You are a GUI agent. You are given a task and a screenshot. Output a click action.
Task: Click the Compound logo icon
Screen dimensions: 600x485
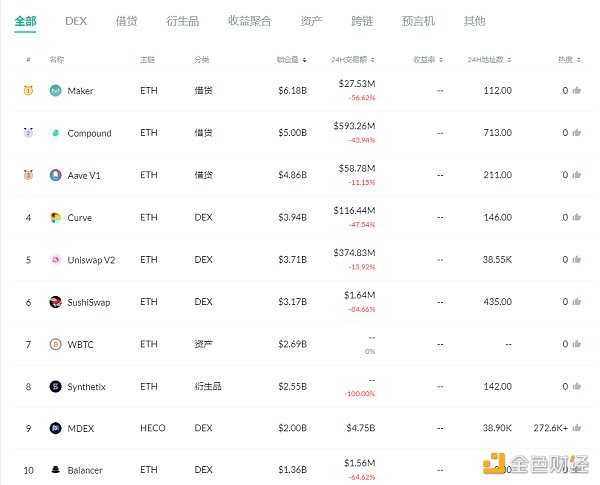[56, 133]
